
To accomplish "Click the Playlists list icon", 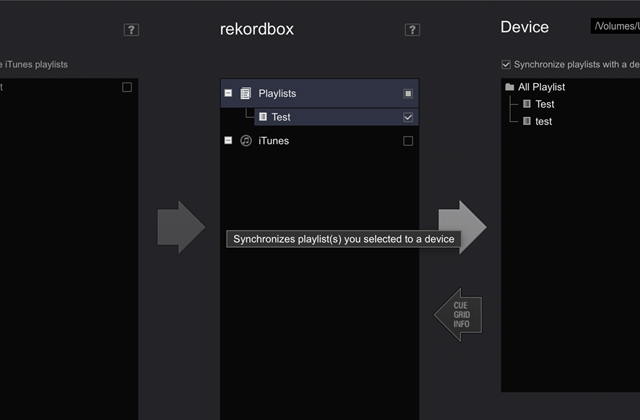I will point(245,93).
